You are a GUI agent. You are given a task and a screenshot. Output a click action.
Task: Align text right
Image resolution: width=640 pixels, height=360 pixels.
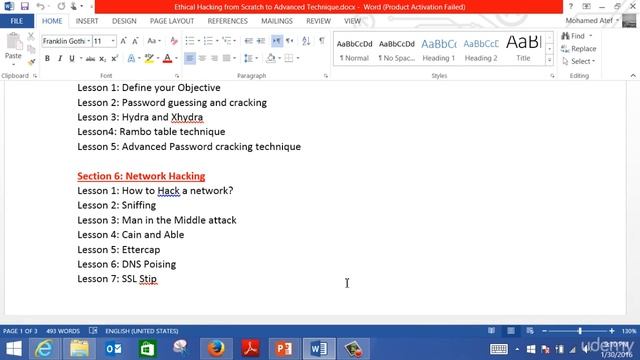tap(214, 58)
